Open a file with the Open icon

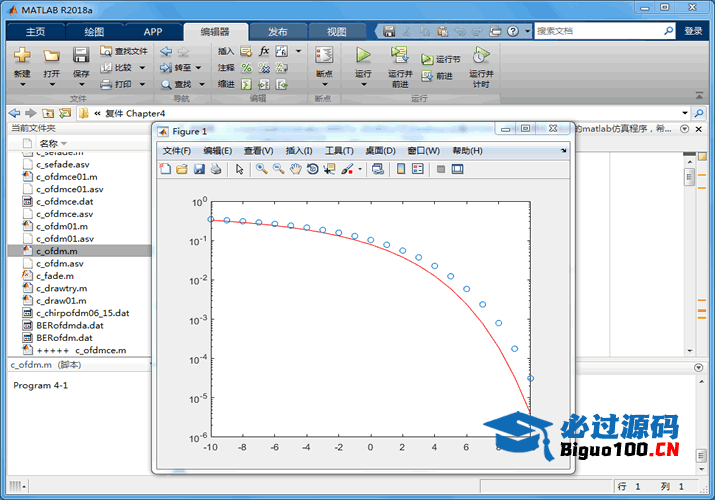(x=52, y=56)
